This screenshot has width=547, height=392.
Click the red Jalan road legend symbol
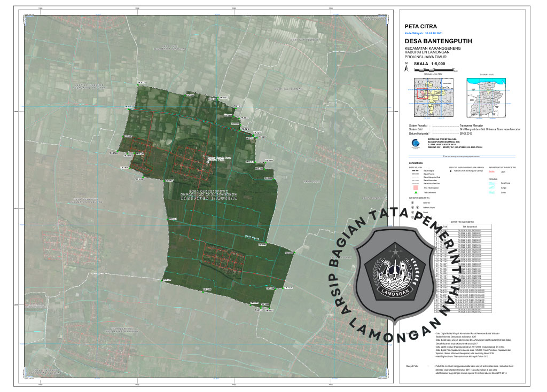(492, 172)
